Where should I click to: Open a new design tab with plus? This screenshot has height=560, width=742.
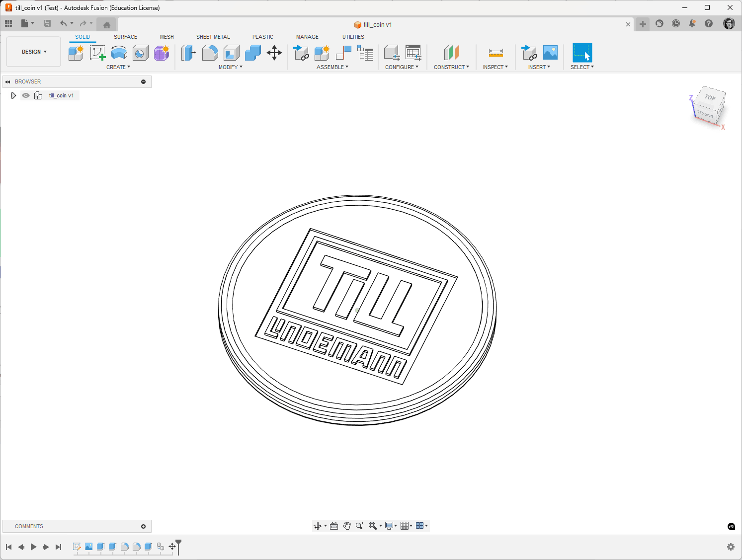pos(643,24)
